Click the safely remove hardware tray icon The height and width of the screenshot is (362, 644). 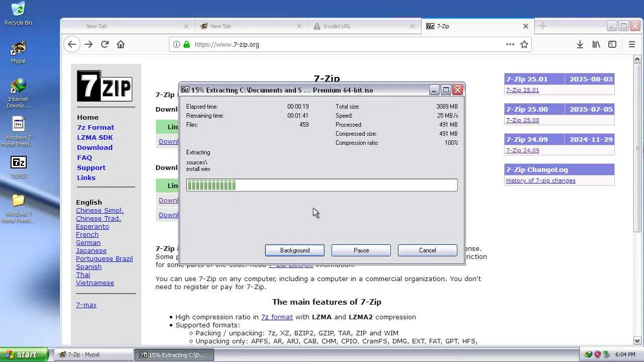tap(606, 354)
